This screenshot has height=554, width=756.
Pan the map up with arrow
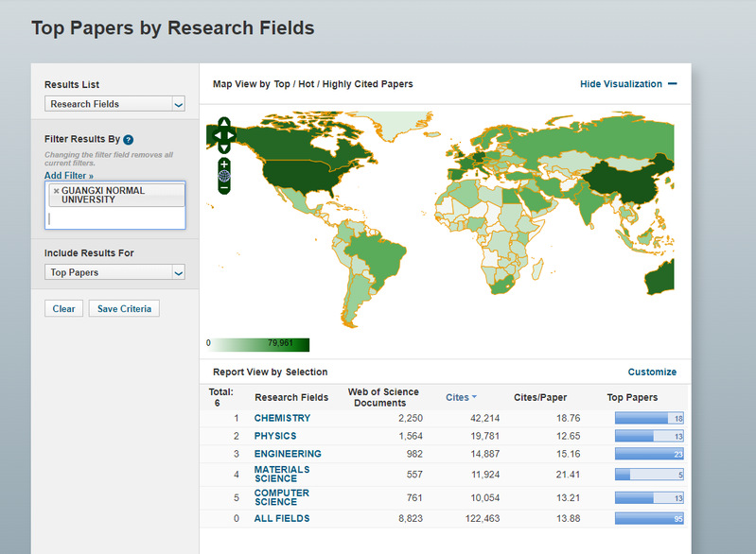(224, 124)
